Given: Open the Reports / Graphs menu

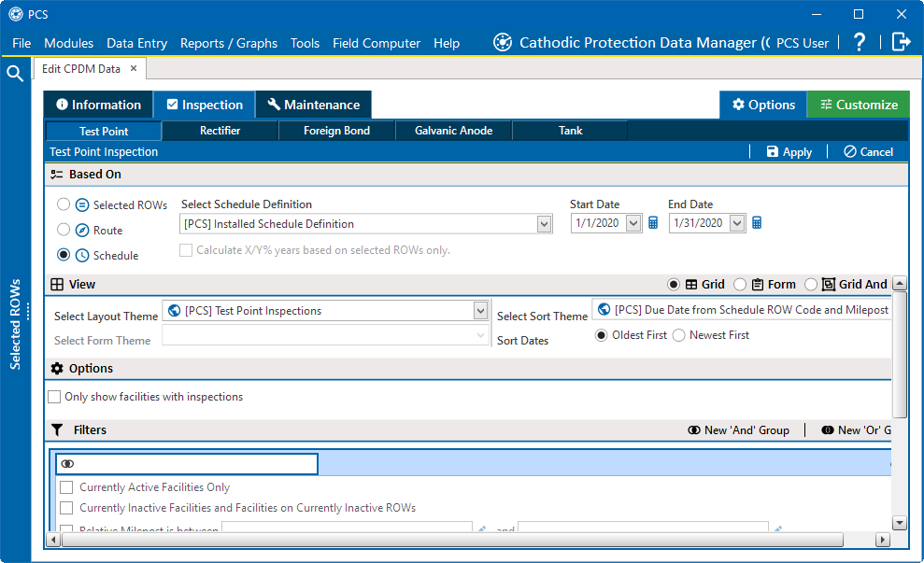Looking at the screenshot, I should point(229,43).
